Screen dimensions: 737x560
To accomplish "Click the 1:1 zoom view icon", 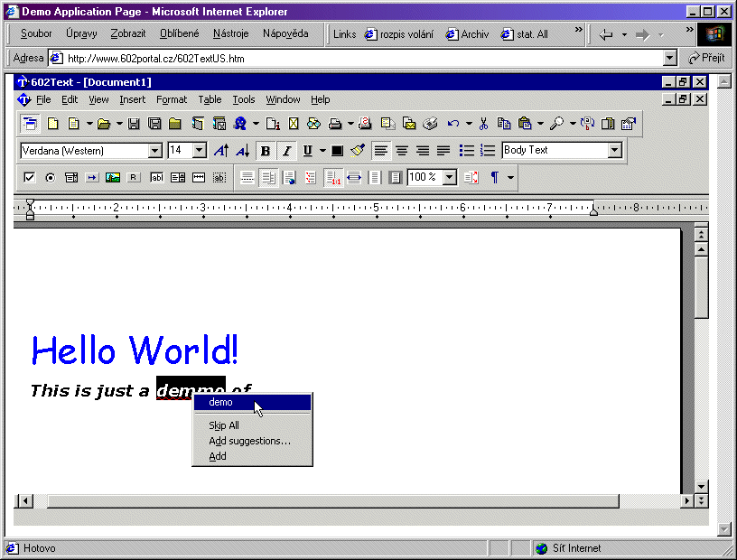I will [333, 178].
